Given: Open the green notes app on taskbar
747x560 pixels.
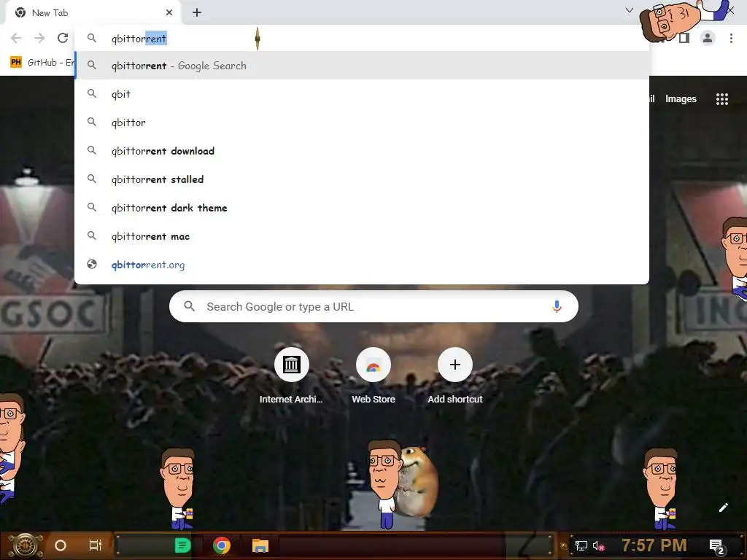Looking at the screenshot, I should pos(182,545).
